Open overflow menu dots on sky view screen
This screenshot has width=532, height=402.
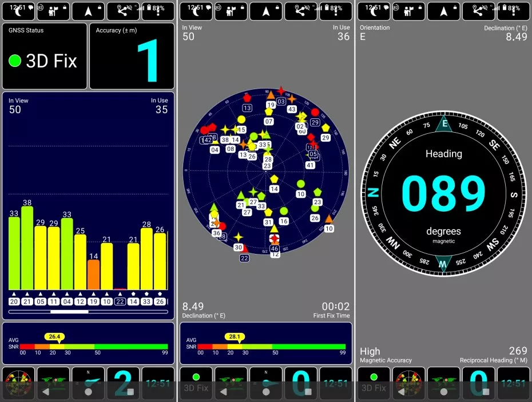[x=336, y=11]
